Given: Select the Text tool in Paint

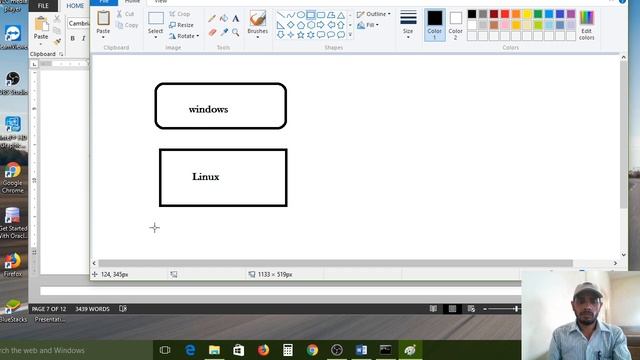Looking at the screenshot, I should [x=236, y=18].
